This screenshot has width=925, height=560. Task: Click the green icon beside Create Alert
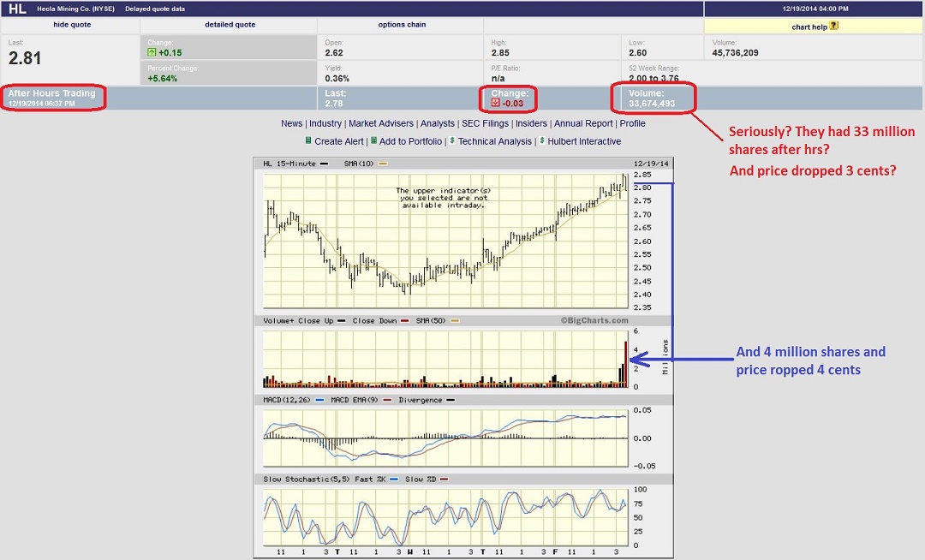pyautogui.click(x=308, y=141)
